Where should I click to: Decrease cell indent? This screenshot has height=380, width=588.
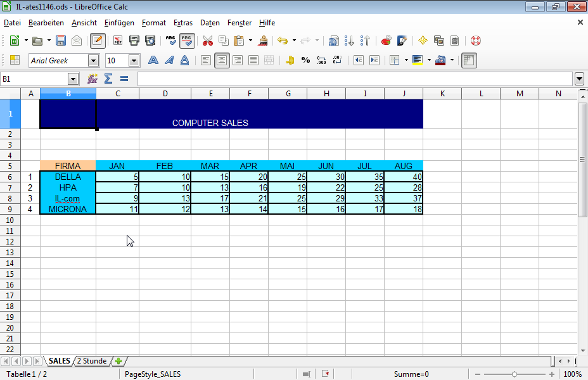(359, 60)
